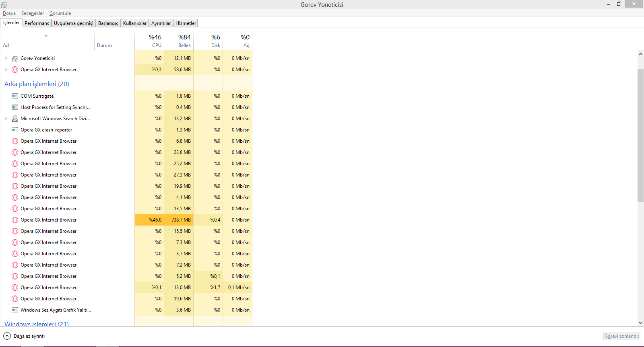Click the 12,1 MB memory cell

pyautogui.click(x=179, y=58)
